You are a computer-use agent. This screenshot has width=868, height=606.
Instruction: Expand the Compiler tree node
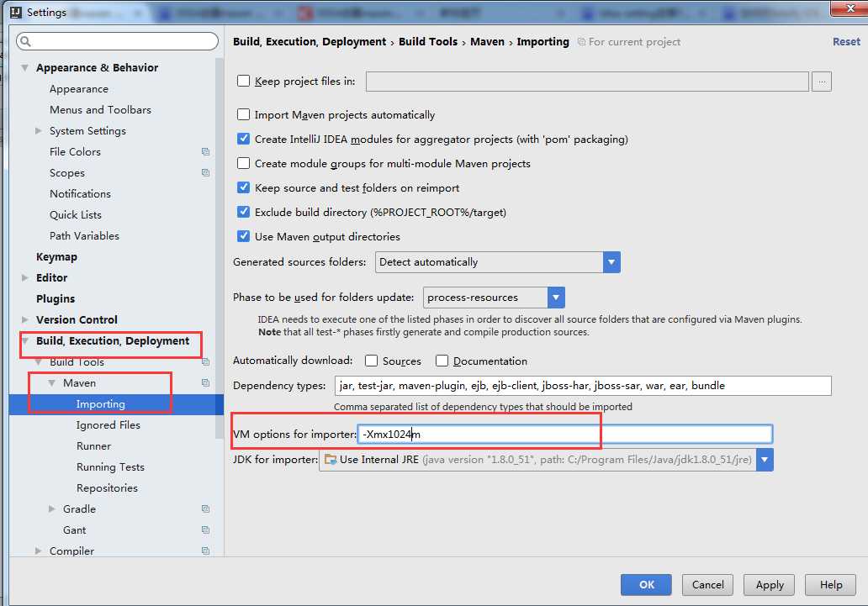point(38,551)
